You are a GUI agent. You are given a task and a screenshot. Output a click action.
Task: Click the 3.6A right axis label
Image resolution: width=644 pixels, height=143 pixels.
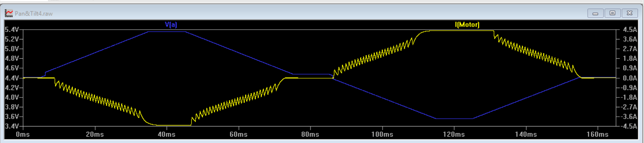630,39
